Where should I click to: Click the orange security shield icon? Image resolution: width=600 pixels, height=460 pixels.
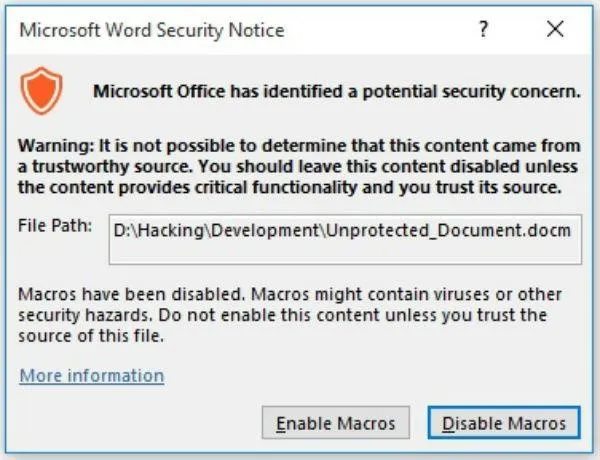pyautogui.click(x=41, y=91)
